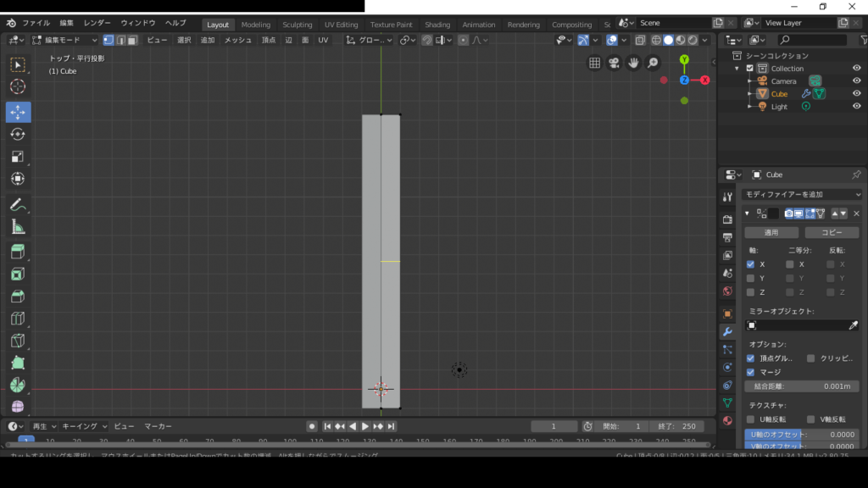Image resolution: width=868 pixels, height=488 pixels.
Task: Uncheck the マージ (Merge) option
Action: [750, 372]
